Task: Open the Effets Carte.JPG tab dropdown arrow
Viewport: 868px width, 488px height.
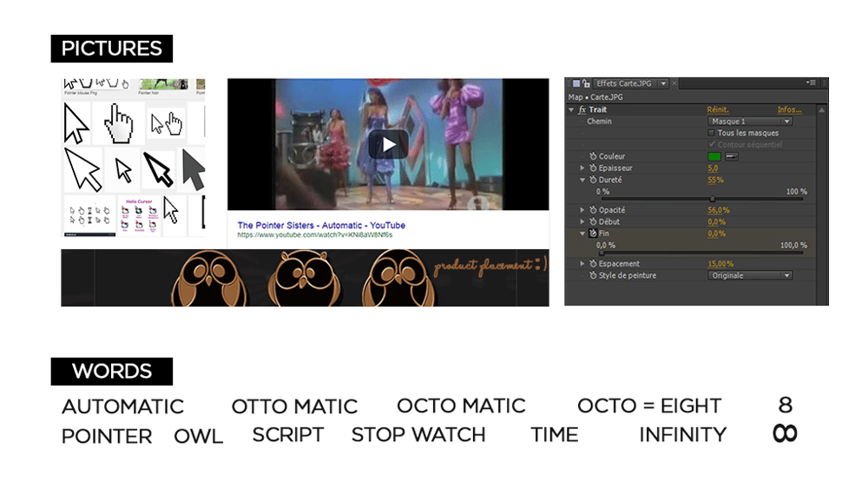Action: tap(663, 83)
